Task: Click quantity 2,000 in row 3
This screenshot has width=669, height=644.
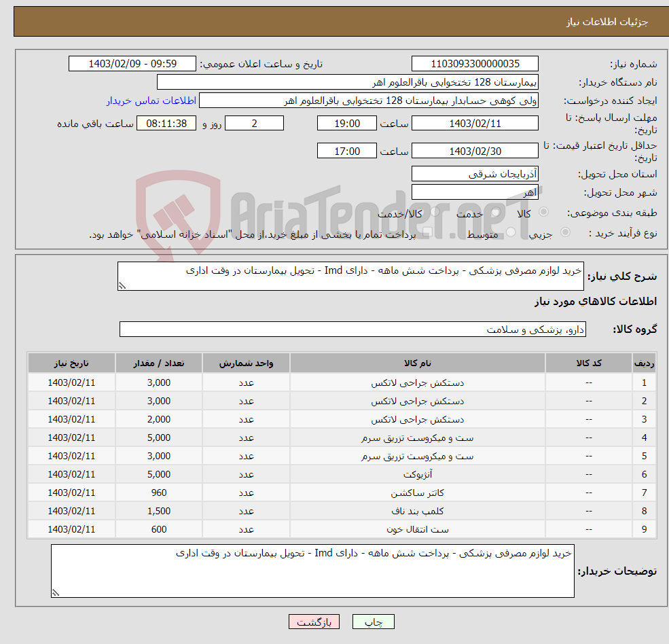Action: [x=159, y=420]
